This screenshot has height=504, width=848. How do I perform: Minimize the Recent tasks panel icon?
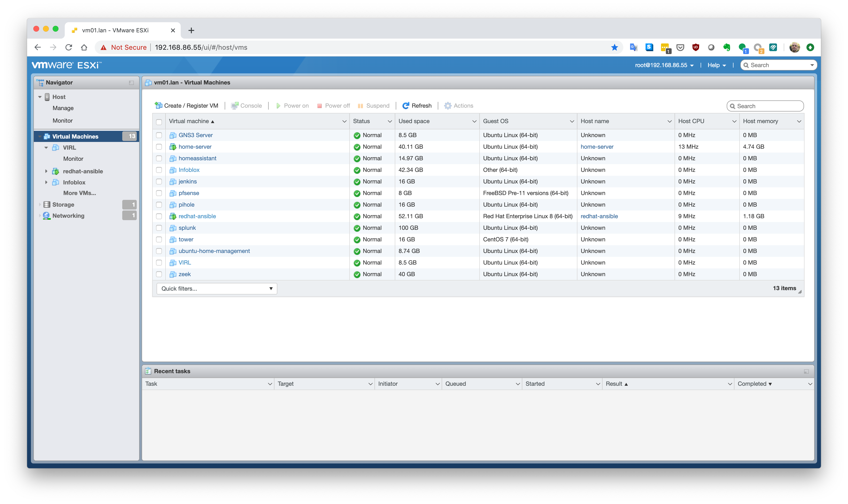(x=806, y=371)
